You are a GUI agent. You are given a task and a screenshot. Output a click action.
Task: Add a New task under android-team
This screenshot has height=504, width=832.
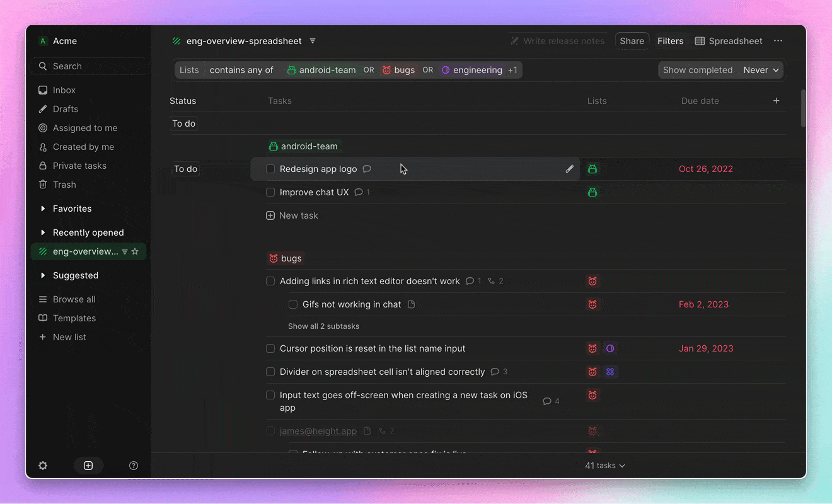[292, 215]
